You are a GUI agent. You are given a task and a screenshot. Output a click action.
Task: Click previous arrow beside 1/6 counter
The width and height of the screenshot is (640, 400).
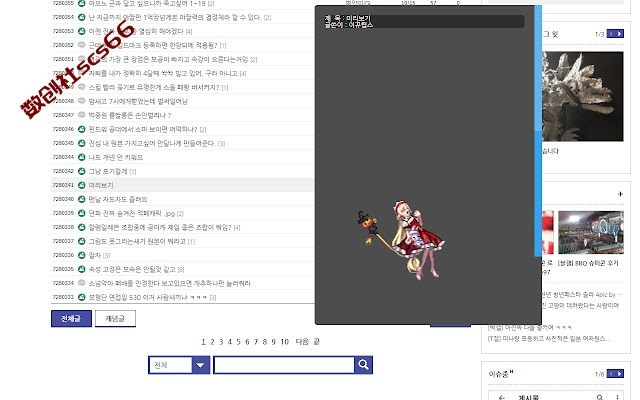(x=611, y=373)
